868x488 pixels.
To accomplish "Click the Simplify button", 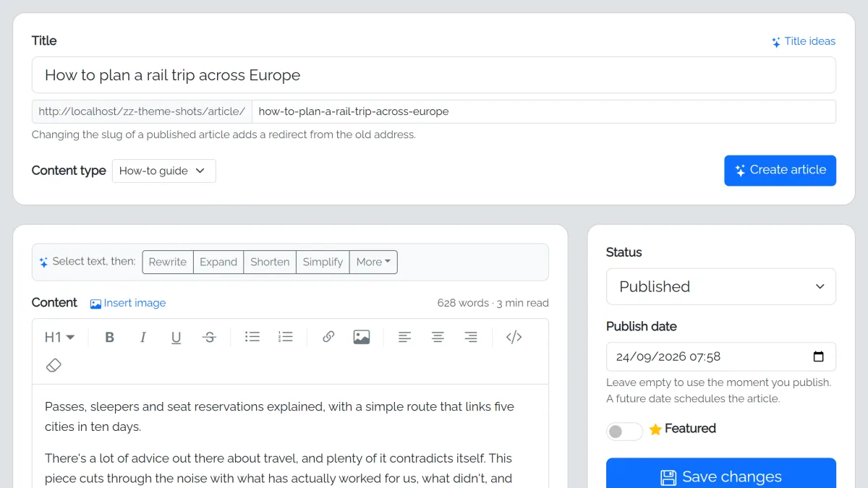I will (x=323, y=262).
